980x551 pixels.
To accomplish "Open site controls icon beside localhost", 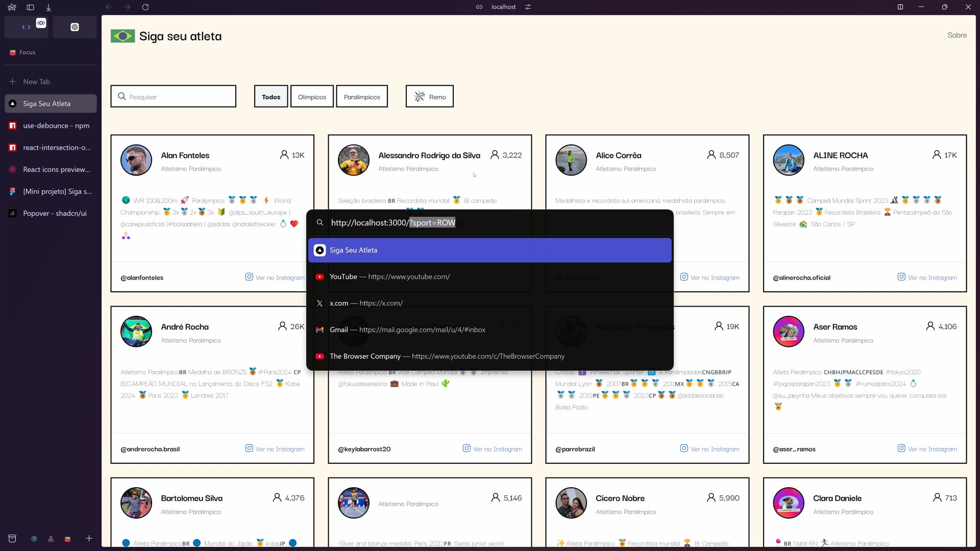I will (x=528, y=7).
